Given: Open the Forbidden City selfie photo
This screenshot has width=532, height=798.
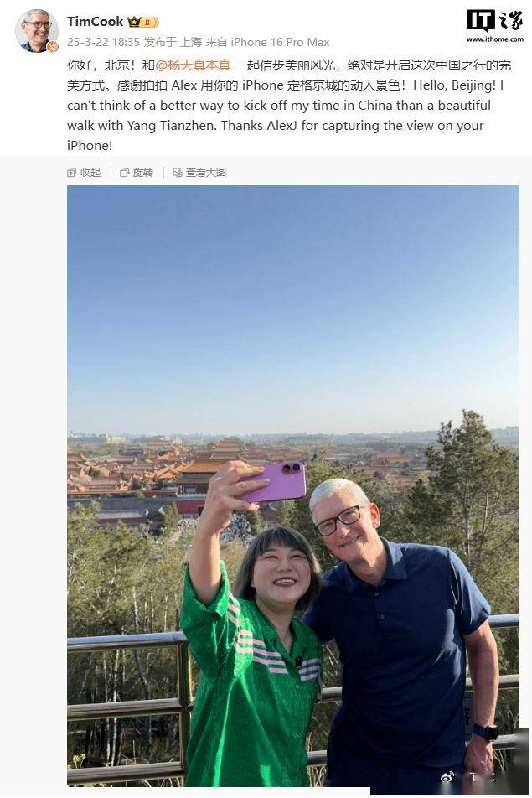Looking at the screenshot, I should tap(293, 486).
